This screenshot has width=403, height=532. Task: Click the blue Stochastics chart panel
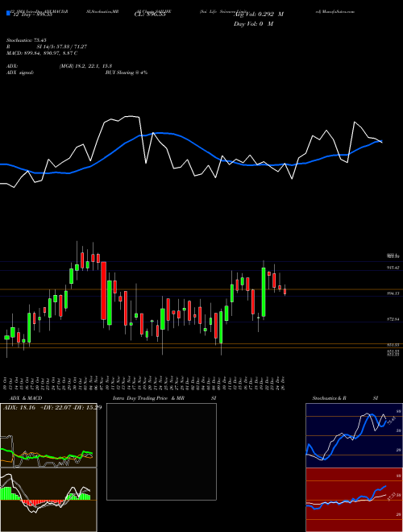pyautogui.click(x=354, y=435)
